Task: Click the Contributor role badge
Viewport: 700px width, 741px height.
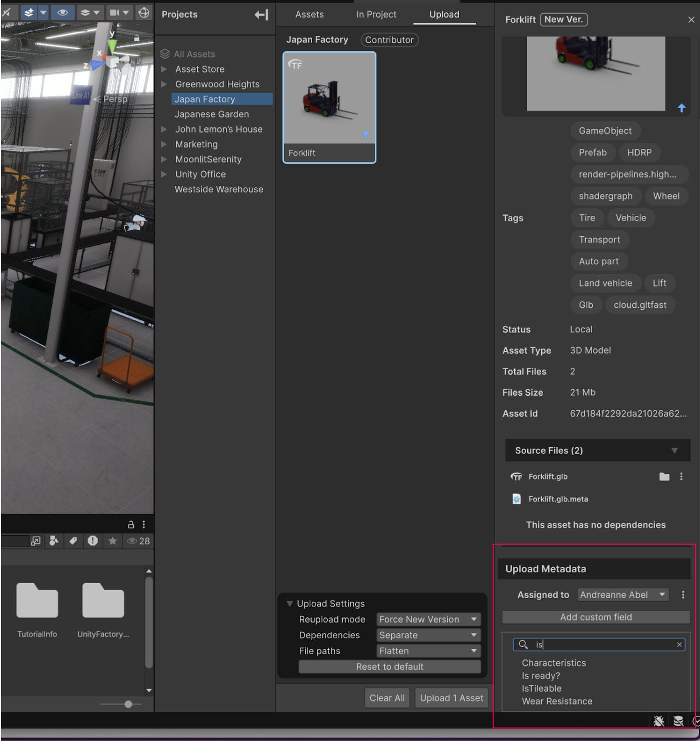Action: [x=389, y=40]
